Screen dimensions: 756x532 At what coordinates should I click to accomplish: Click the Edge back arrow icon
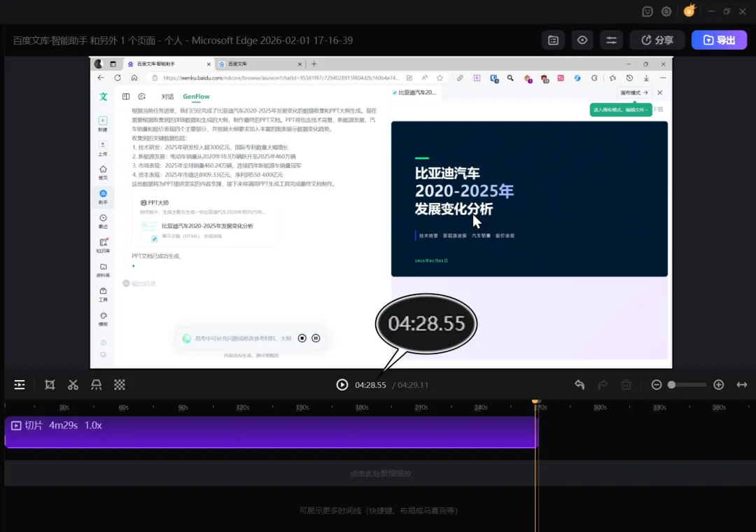100,78
